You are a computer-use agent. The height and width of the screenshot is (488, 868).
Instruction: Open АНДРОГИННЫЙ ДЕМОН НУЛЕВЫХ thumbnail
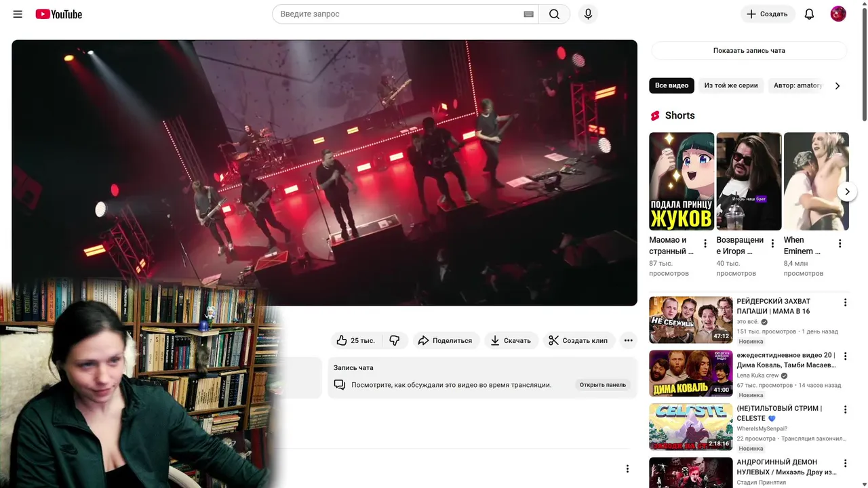691,473
